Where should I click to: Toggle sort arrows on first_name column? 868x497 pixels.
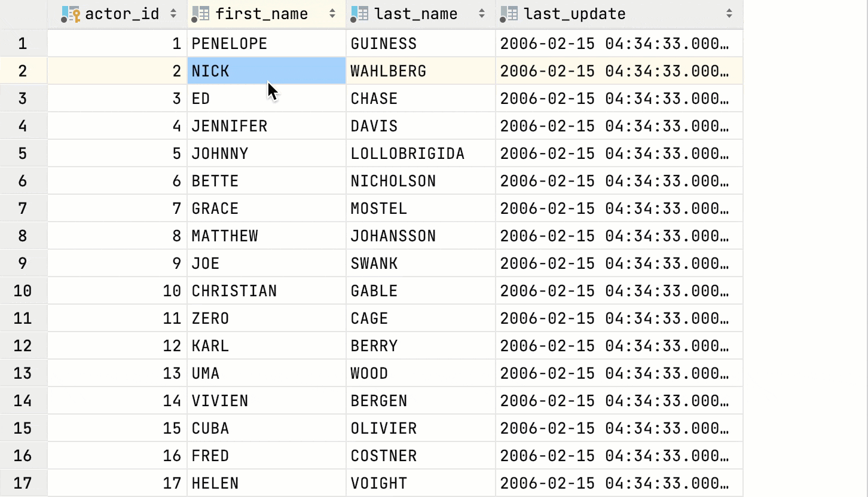point(332,14)
